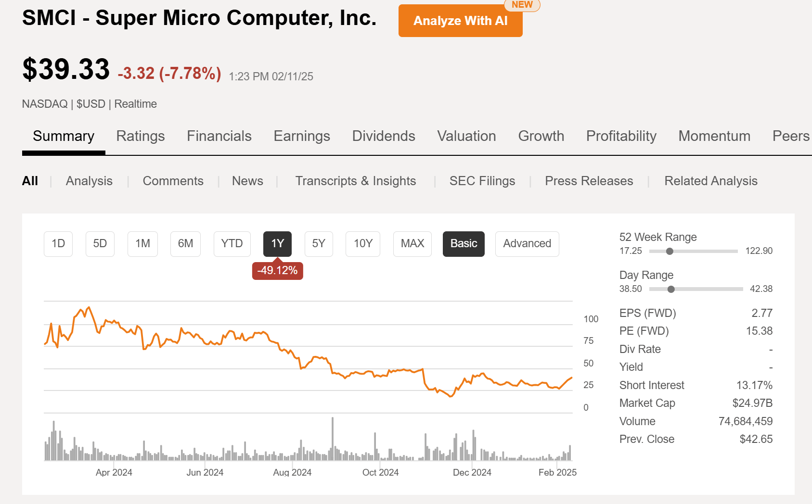The width and height of the screenshot is (812, 504).
Task: View Related Analysis articles
Action: click(711, 181)
